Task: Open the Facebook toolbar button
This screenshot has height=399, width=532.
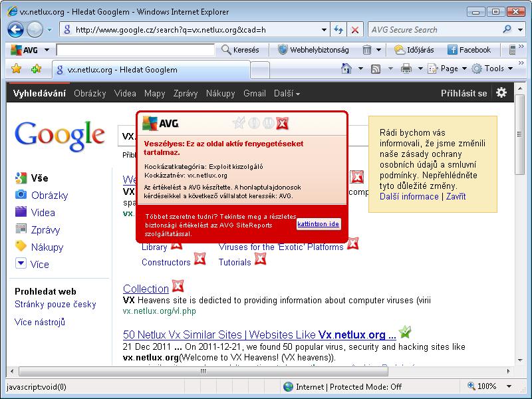Action: coord(469,50)
